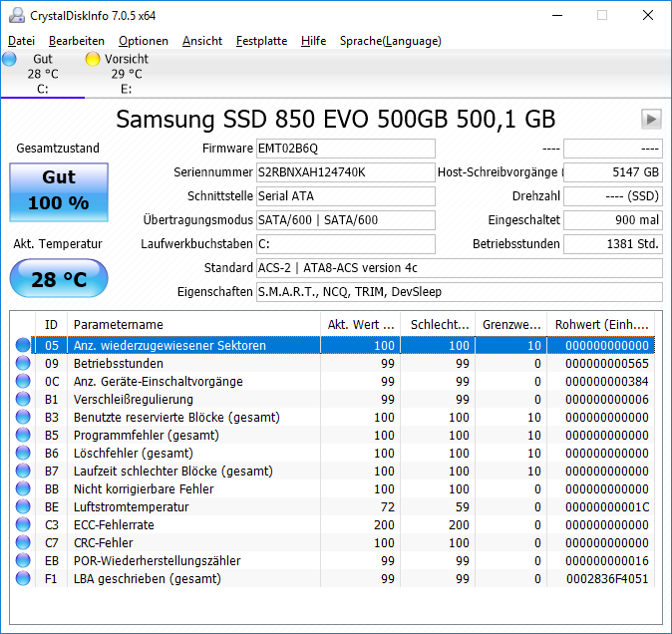Click blue status dot of row 09
This screenshot has height=634, width=672.
(23, 363)
